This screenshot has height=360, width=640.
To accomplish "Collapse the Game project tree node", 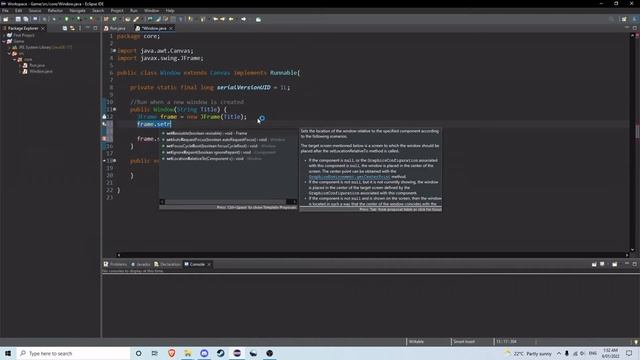I will coord(4,41).
